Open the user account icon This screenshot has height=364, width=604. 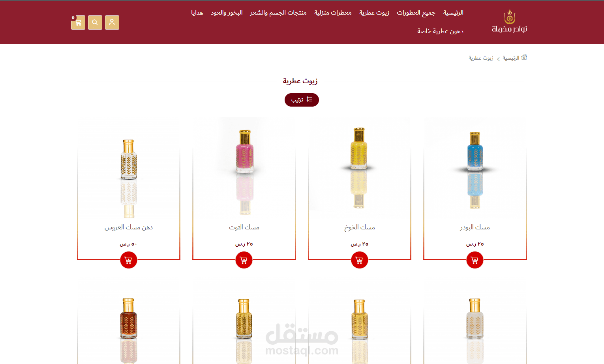[x=112, y=23]
